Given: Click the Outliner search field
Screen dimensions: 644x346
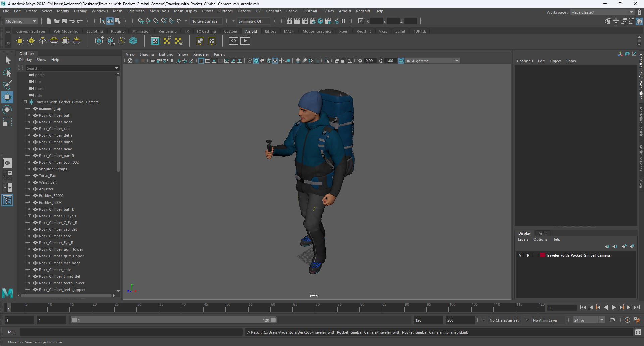Looking at the screenshot, I should [x=70, y=68].
